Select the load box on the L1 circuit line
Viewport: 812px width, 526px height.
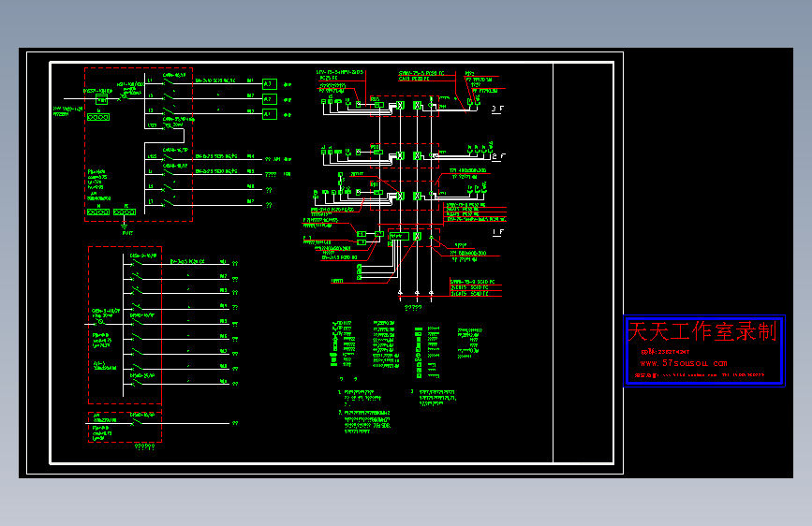click(x=270, y=84)
